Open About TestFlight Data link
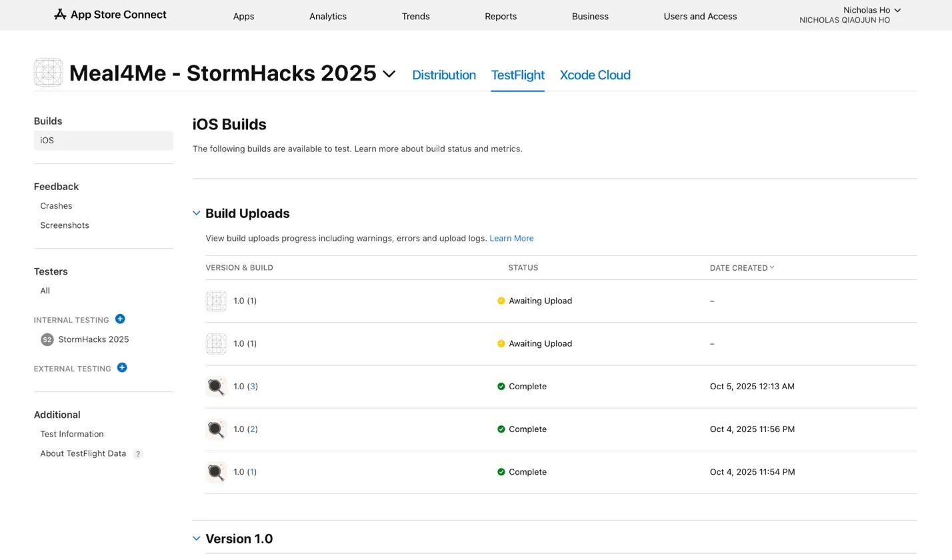 83,453
